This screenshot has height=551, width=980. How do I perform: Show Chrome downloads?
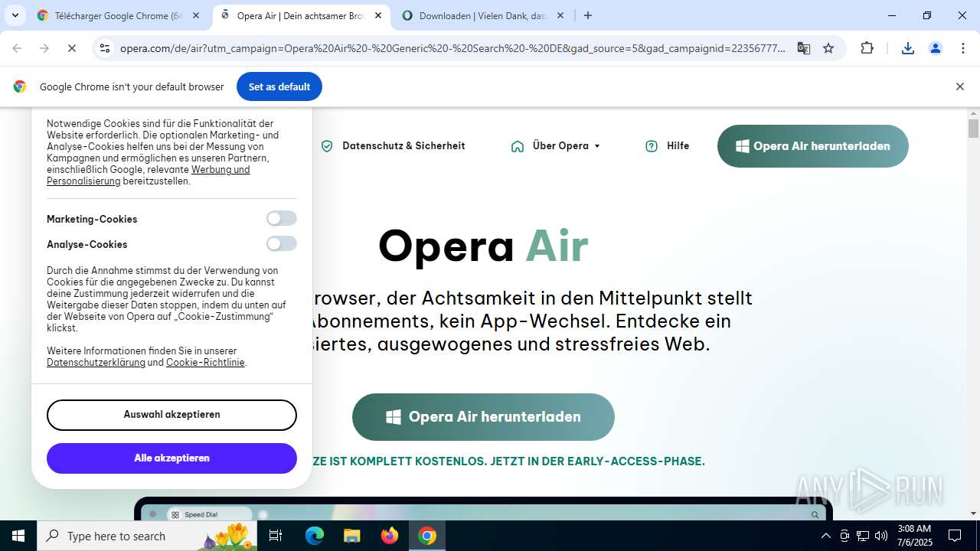907,48
